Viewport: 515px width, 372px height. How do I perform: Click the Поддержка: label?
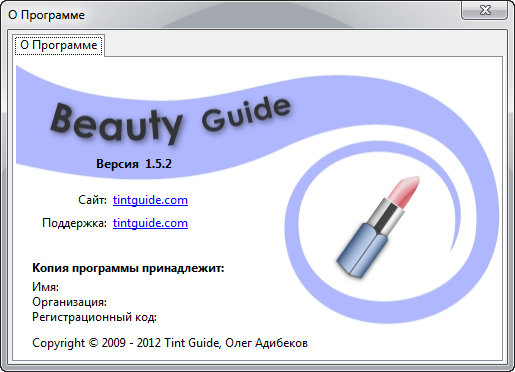pos(74,223)
